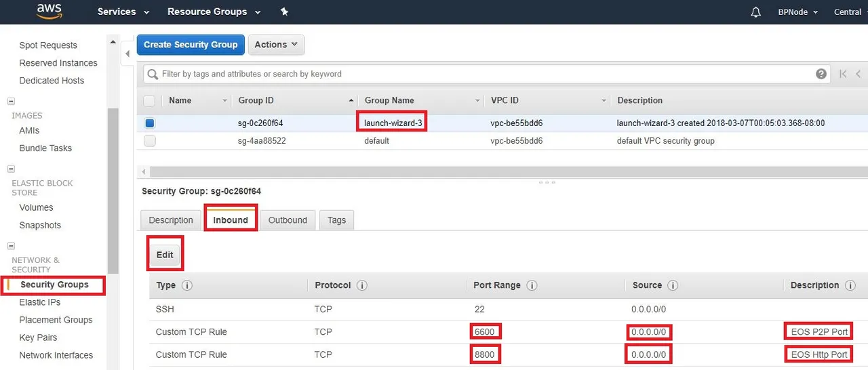This screenshot has width=868, height=370.
Task: Select the launch-wizard-3 group name cell
Action: point(393,123)
